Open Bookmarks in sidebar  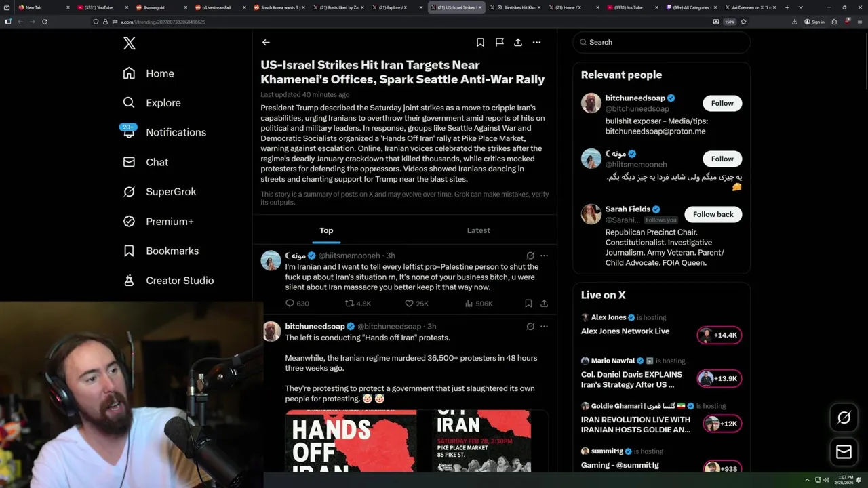(x=161, y=251)
